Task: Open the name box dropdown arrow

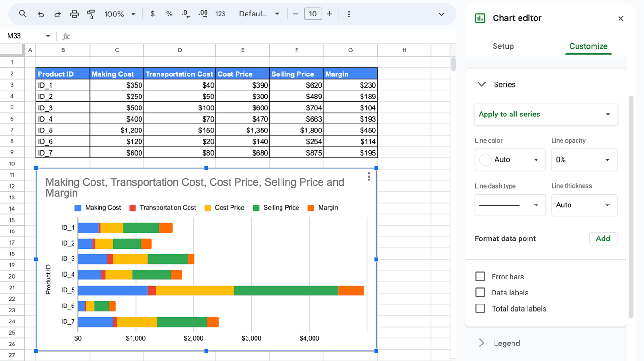Action: click(x=48, y=36)
